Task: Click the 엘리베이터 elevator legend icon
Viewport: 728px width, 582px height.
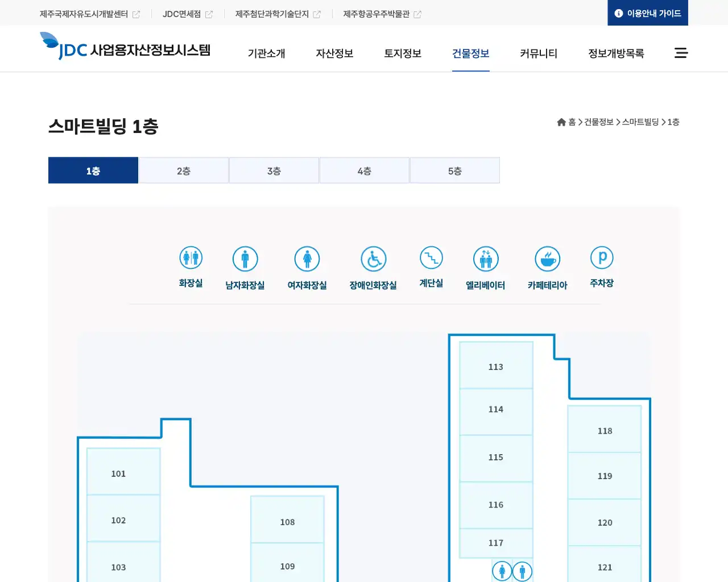Action: [486, 259]
